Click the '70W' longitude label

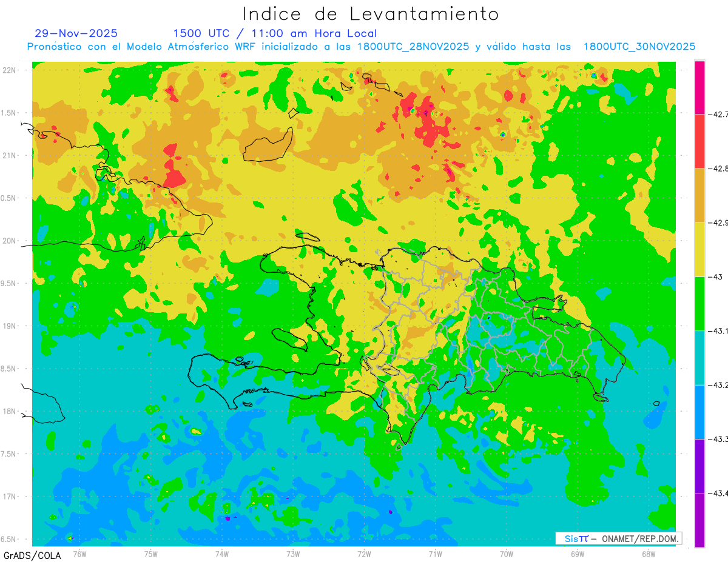tap(507, 554)
